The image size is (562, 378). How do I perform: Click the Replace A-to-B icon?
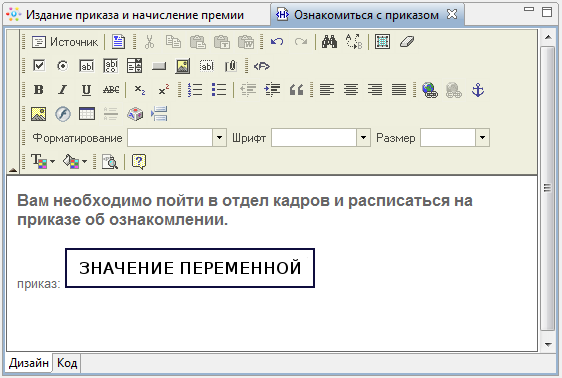coord(354,42)
